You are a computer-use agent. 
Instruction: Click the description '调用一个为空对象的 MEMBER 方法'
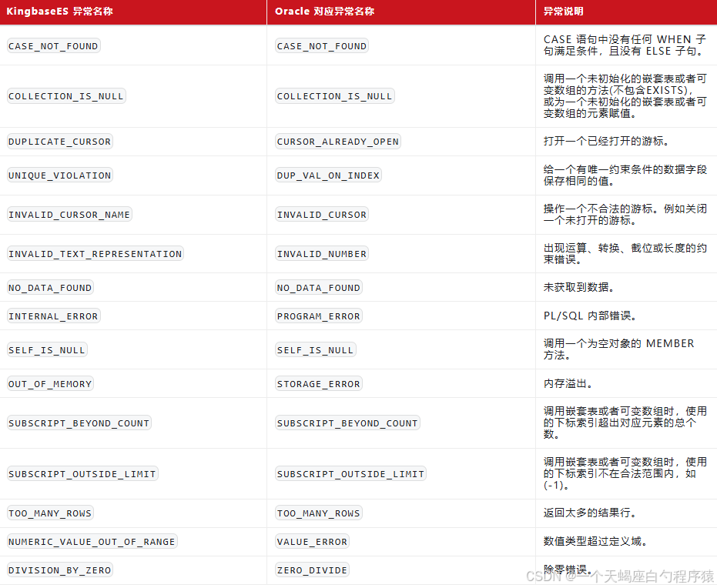618,349
